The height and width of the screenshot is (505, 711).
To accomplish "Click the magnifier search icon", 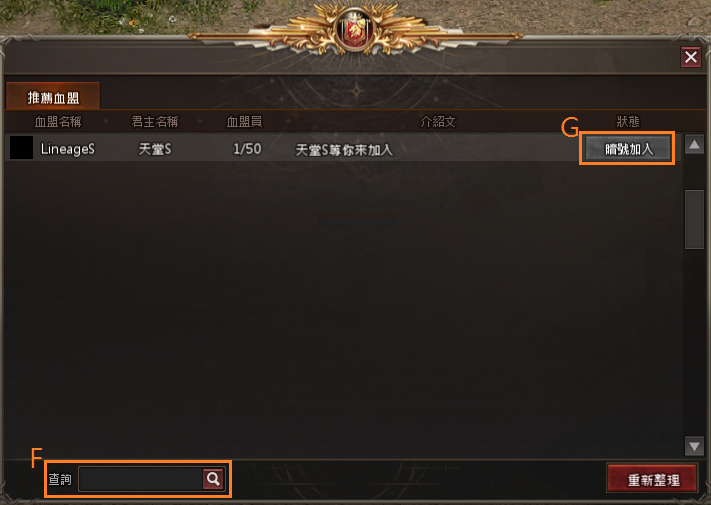I will pos(213,479).
